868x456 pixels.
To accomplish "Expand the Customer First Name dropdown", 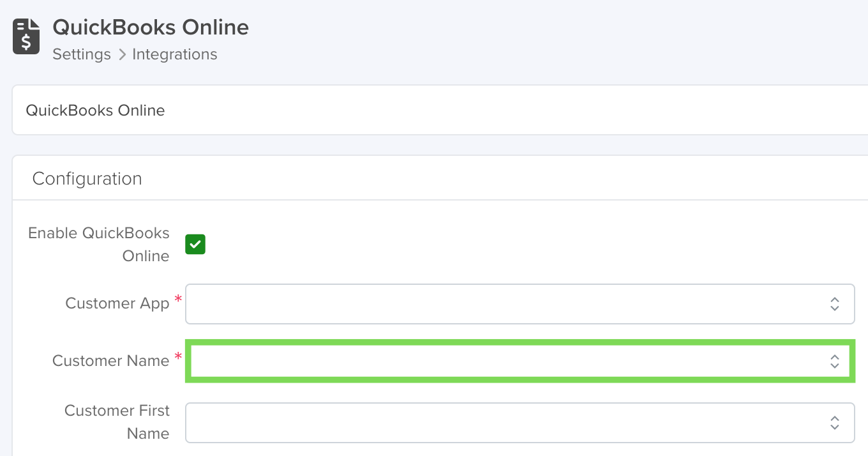I will point(520,422).
